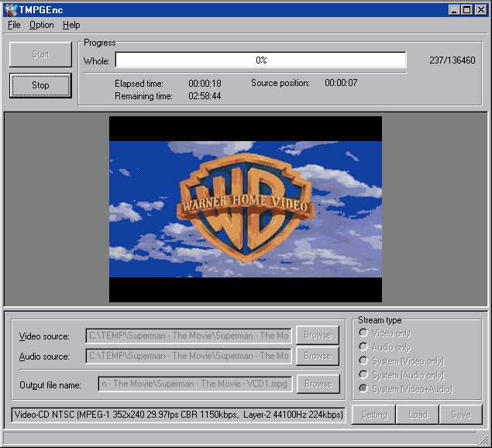Open the encoder Setting dialog button
The width and height of the screenshot is (492, 448).
373,415
